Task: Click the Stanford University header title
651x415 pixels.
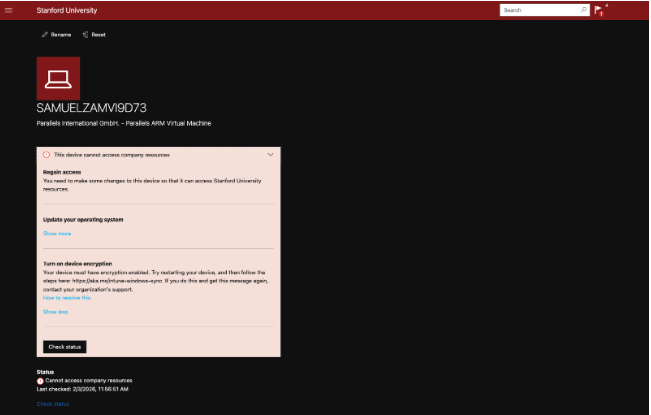Action: click(66, 10)
